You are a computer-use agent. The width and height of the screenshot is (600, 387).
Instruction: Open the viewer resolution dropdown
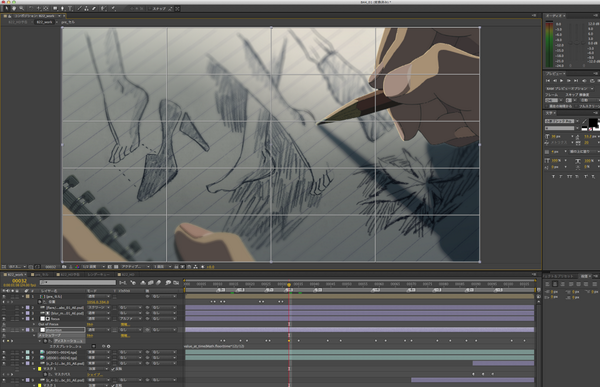point(93,267)
